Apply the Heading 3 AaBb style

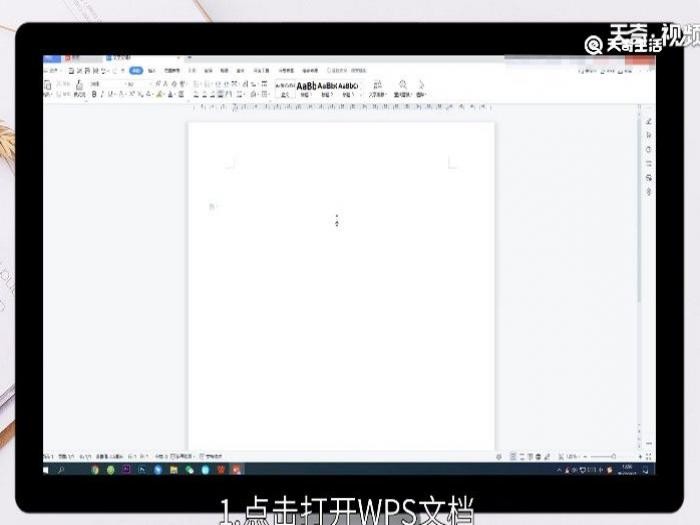[x=348, y=89]
